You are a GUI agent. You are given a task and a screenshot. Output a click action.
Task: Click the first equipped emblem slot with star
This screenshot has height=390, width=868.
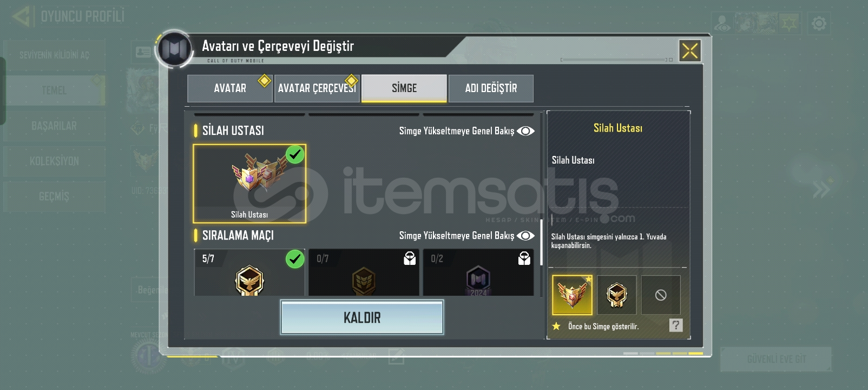coord(572,295)
